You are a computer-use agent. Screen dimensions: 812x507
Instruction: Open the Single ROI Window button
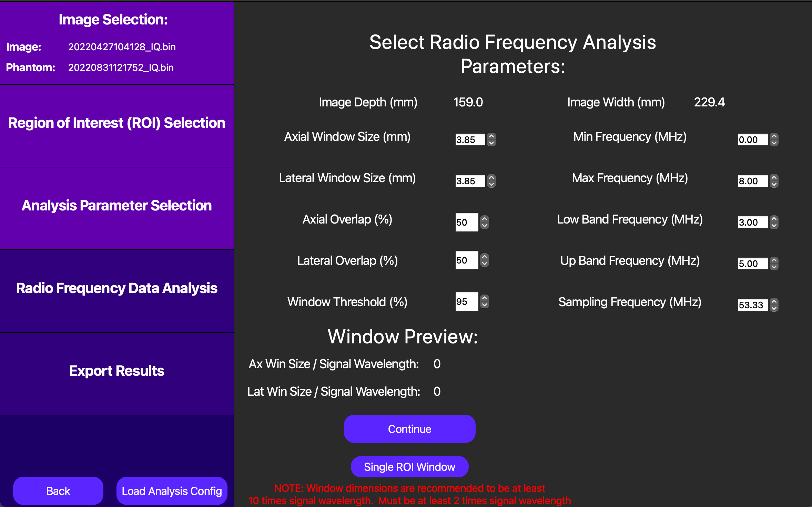(409, 467)
